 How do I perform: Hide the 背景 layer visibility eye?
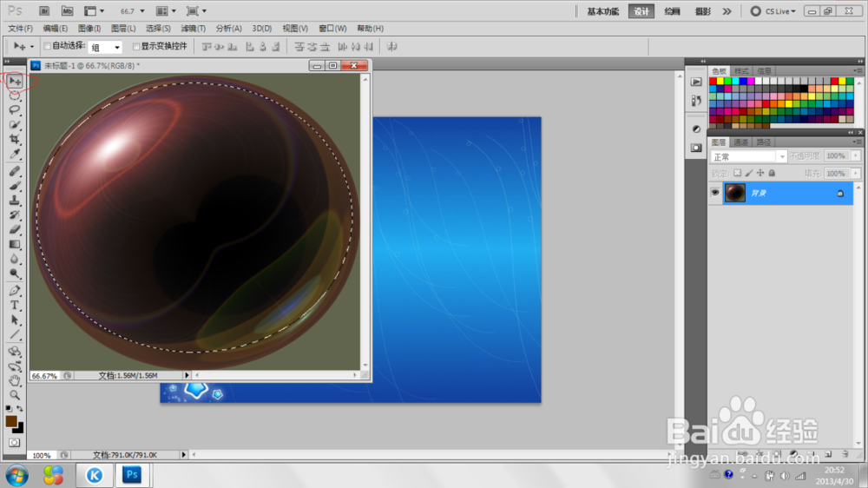[714, 193]
